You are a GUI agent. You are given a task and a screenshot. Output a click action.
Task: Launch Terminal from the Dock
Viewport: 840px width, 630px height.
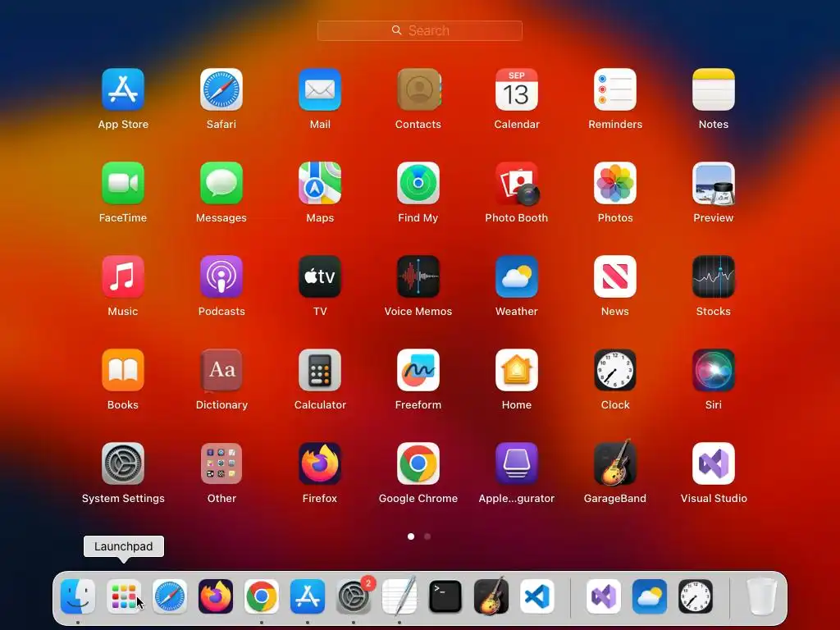(445, 596)
